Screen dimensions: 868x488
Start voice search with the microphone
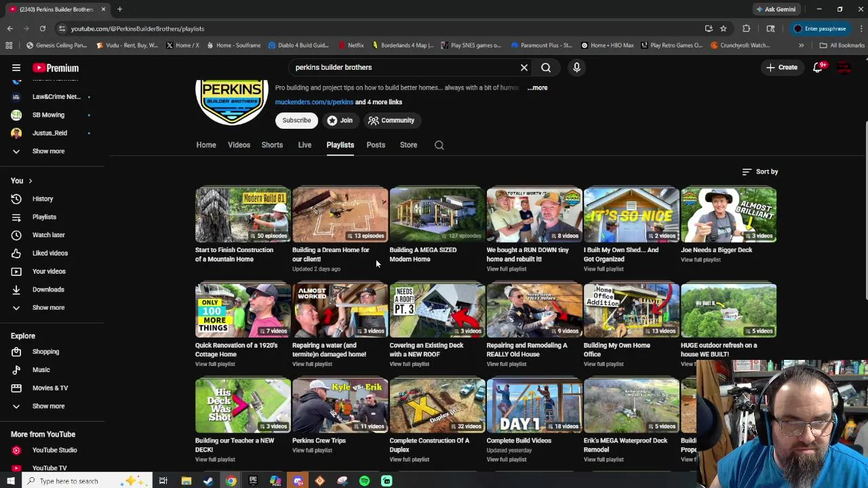pyautogui.click(x=576, y=67)
